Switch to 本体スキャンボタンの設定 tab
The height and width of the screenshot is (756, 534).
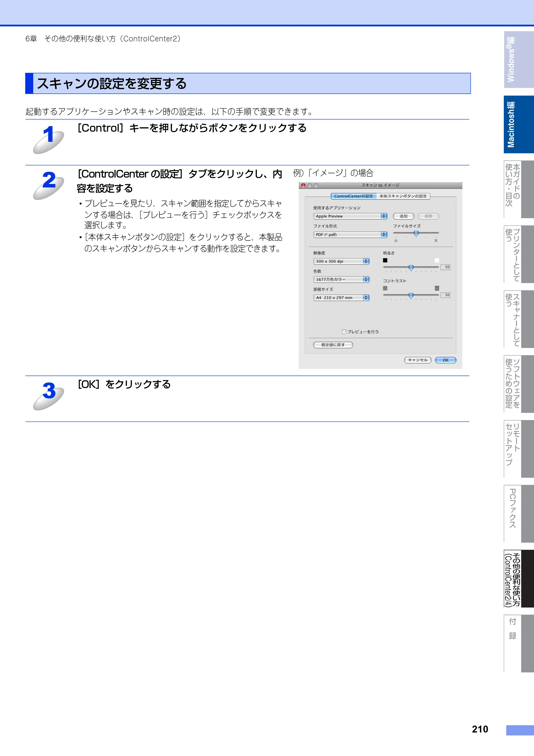coord(403,196)
